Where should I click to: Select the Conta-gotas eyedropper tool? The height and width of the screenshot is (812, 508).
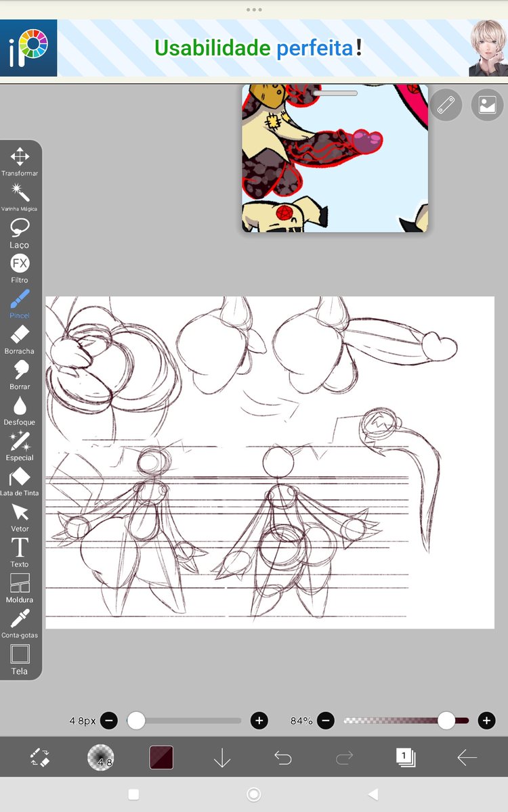20,623
